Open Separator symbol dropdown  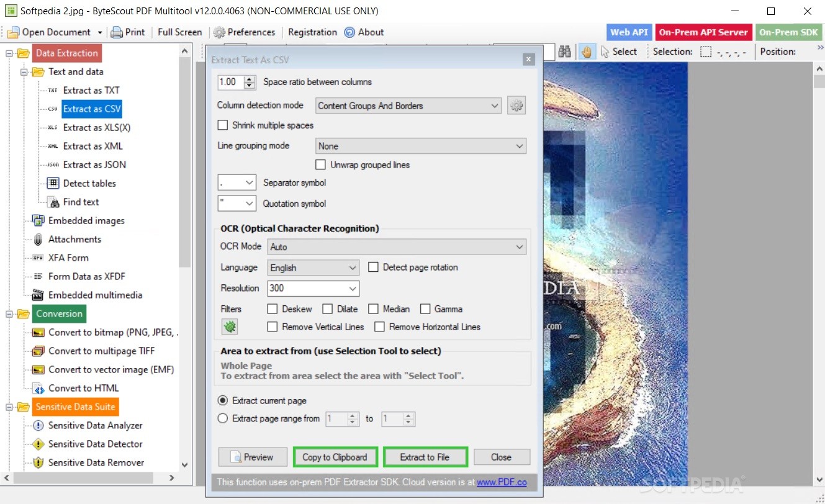237,183
